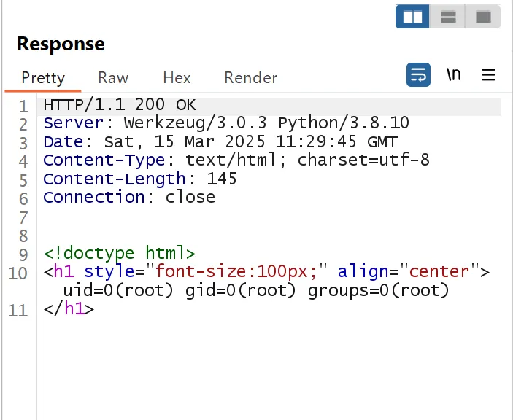Show the Render tab
Image resolution: width=513 pixels, height=420 pixels.
[250, 77]
